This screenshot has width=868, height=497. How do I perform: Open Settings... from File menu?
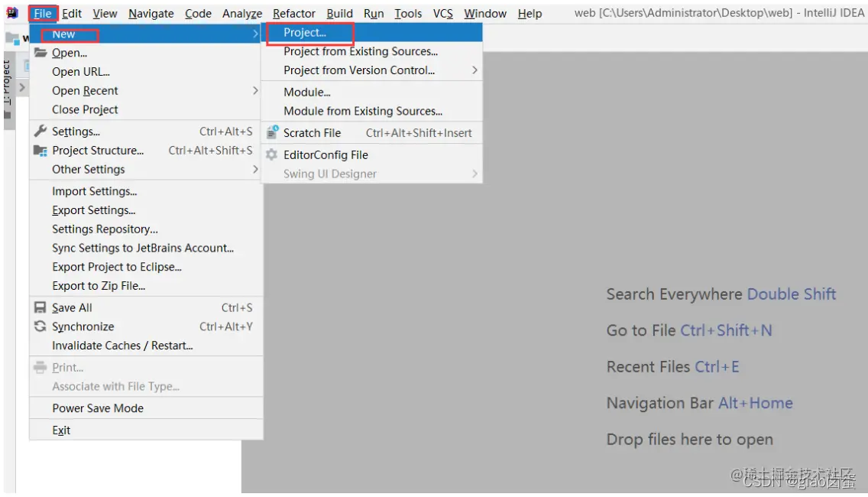coord(145,132)
